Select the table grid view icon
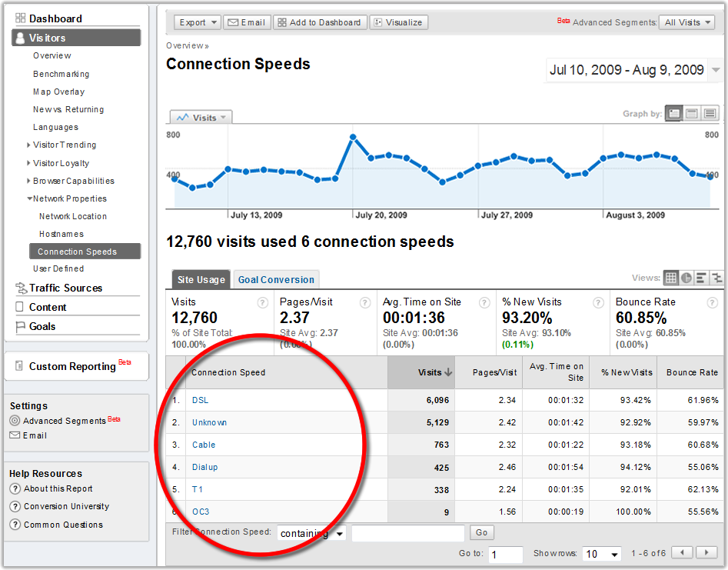Screen dimensions: 728x570 671,278
